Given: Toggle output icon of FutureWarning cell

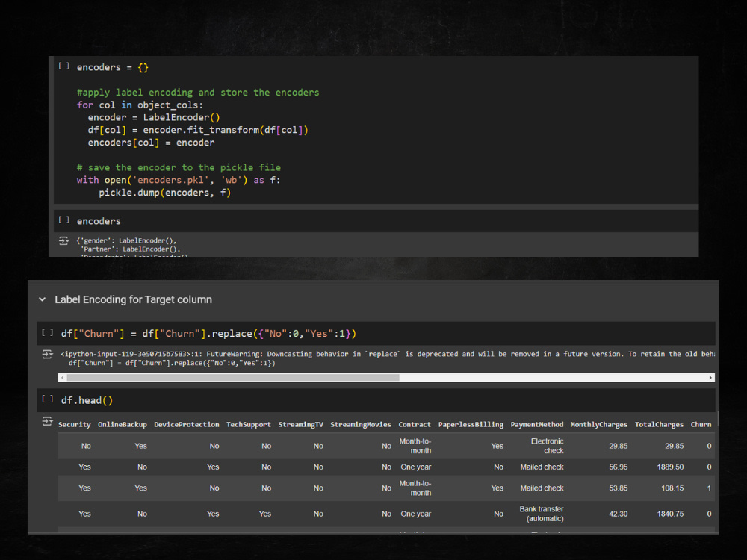Looking at the screenshot, I should tap(47, 354).
